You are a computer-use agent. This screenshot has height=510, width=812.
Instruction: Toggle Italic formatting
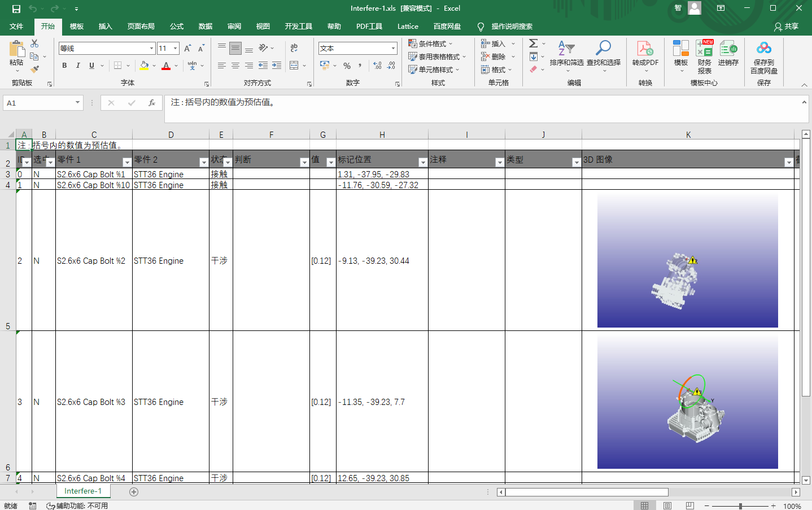78,66
